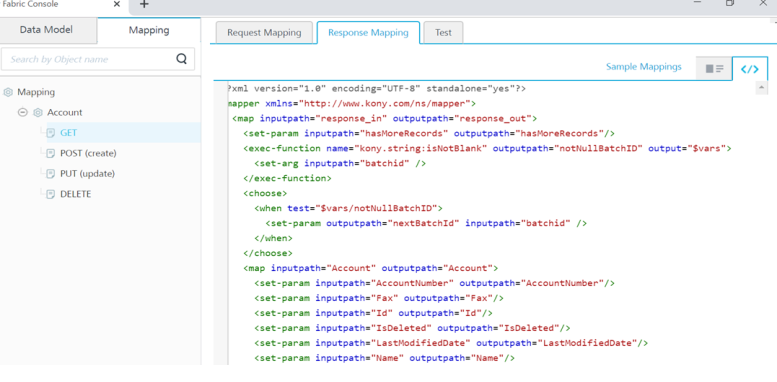Image resolution: width=777 pixels, height=382 pixels.
Task: Click the opening choose tag line
Action: tap(265, 193)
